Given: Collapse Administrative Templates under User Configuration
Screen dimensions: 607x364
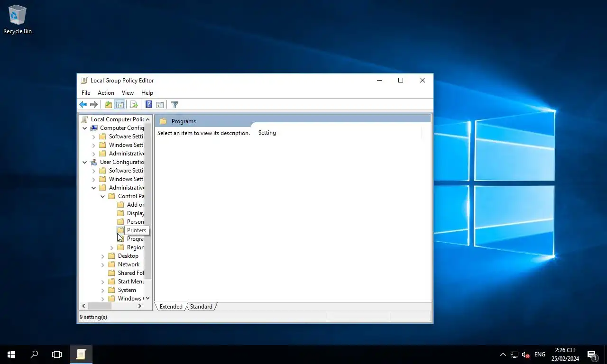Looking at the screenshot, I should pos(94,188).
